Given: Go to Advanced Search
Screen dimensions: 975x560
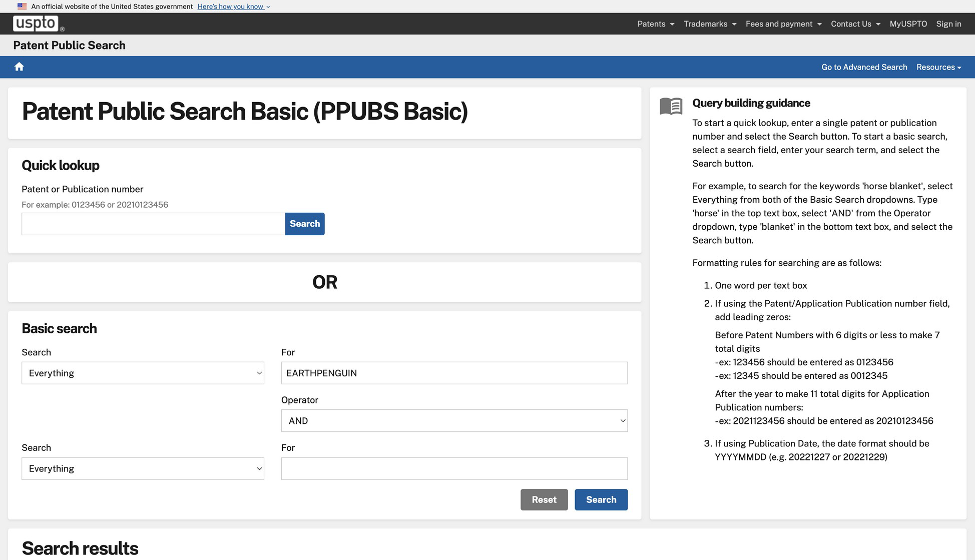Looking at the screenshot, I should 864,67.
